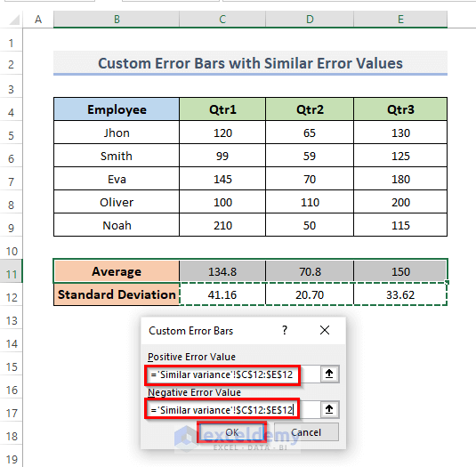Select the cell containing Eva

pyautogui.click(x=117, y=179)
